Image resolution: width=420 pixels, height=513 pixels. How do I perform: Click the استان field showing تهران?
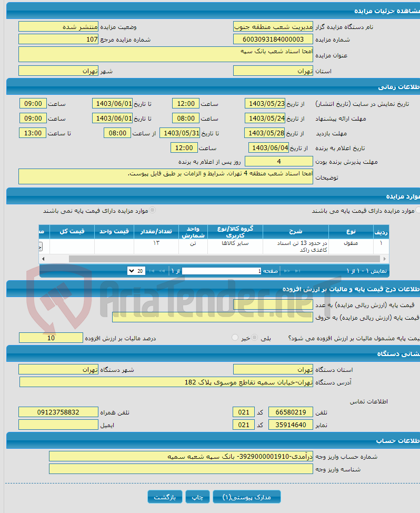point(273,71)
